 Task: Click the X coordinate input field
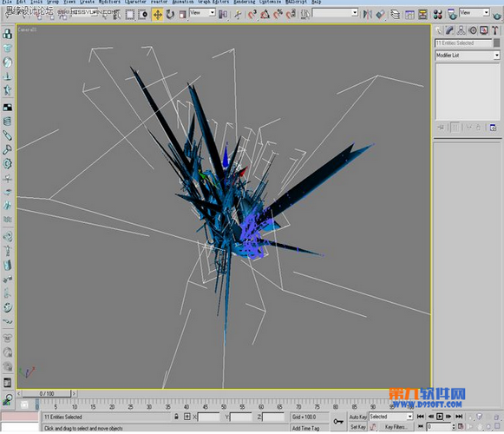208,418
